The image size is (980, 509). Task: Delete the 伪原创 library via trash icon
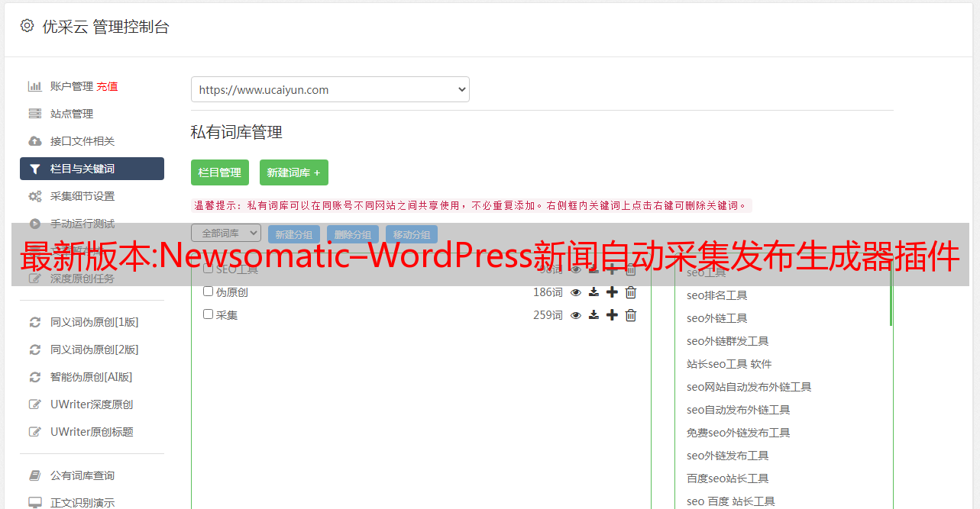click(631, 292)
